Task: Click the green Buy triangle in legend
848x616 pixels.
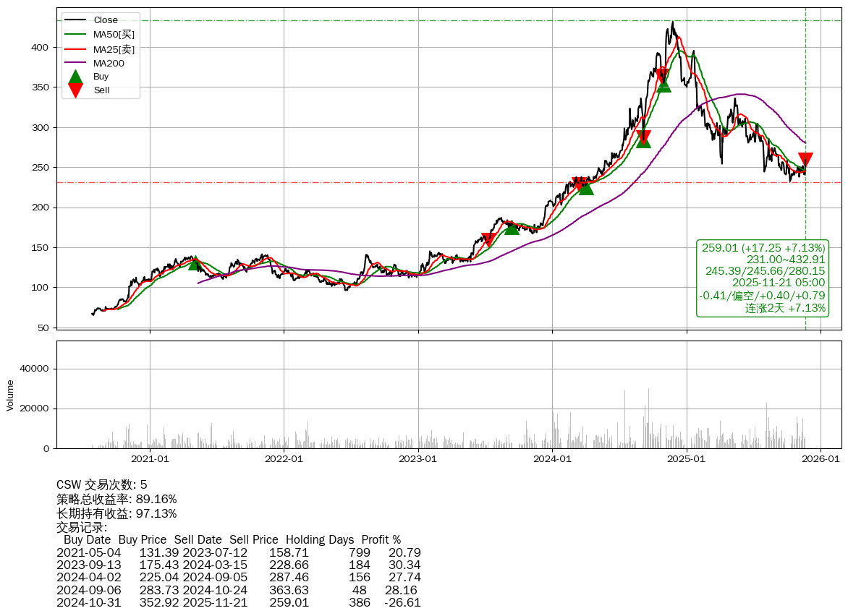Action: tap(75, 77)
